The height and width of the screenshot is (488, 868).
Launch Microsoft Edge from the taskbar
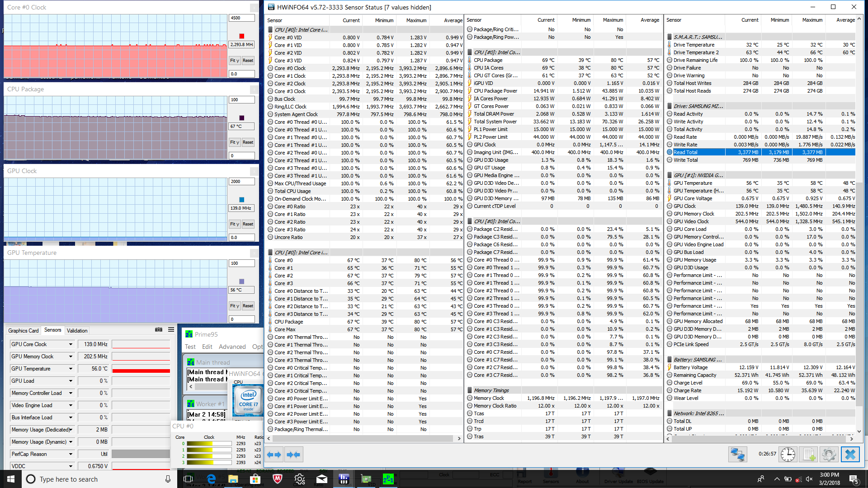pos(211,479)
